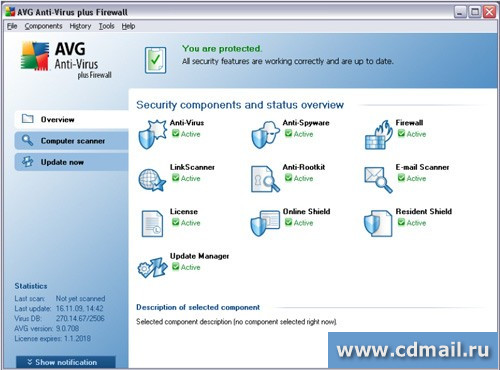Open the Components menu

(43, 26)
